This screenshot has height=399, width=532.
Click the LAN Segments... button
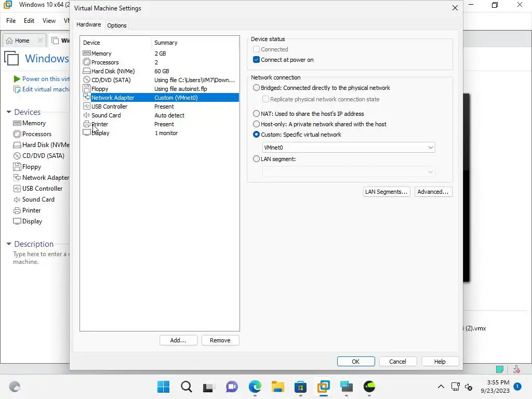click(x=386, y=192)
